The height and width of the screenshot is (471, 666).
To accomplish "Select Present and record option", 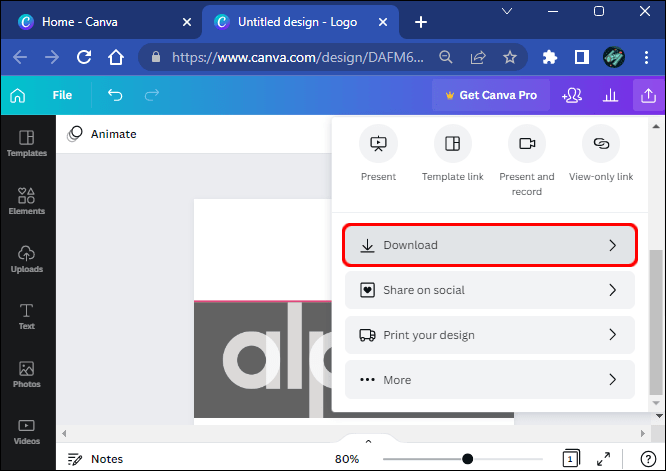I will [x=527, y=161].
